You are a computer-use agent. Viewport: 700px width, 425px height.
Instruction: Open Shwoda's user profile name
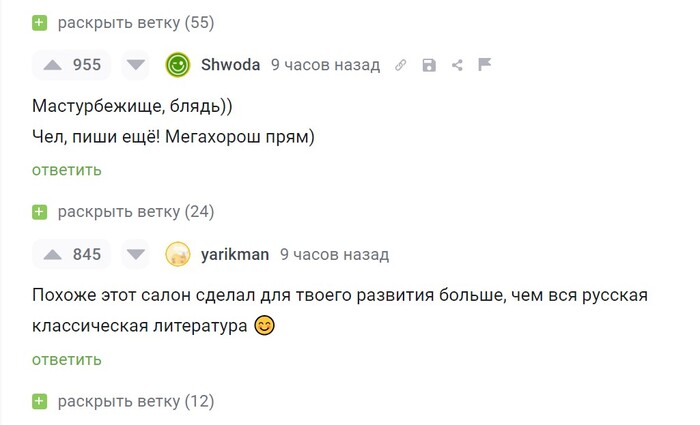[x=230, y=65]
